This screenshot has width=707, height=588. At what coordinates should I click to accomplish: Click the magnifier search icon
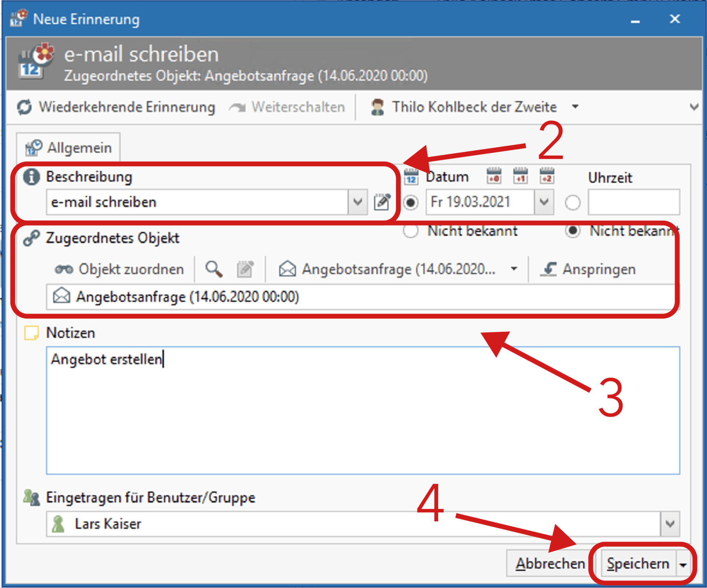214,269
